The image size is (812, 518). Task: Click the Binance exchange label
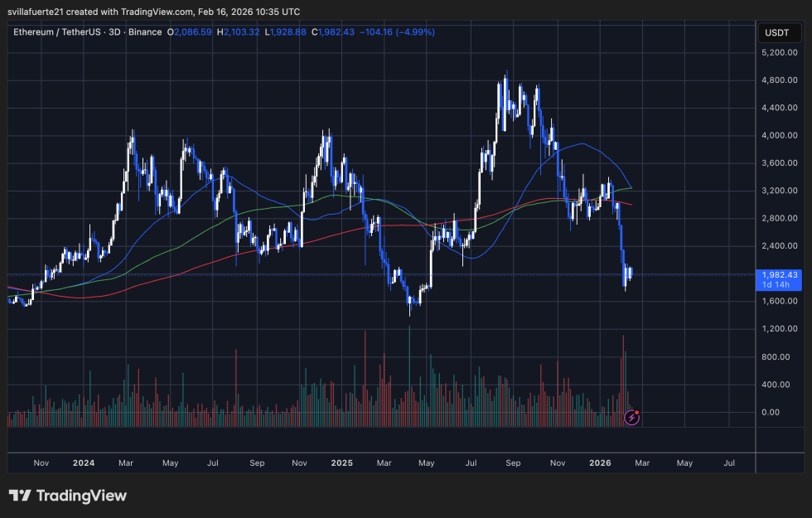coord(146,31)
